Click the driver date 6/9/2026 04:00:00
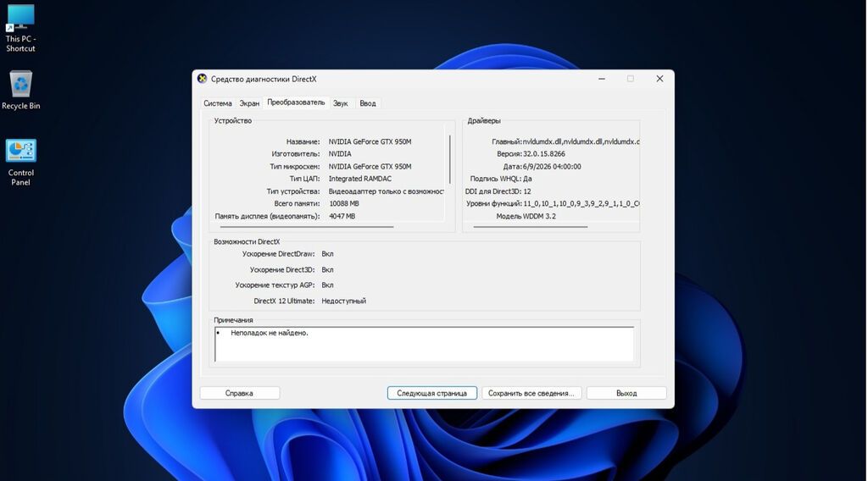 [x=552, y=167]
